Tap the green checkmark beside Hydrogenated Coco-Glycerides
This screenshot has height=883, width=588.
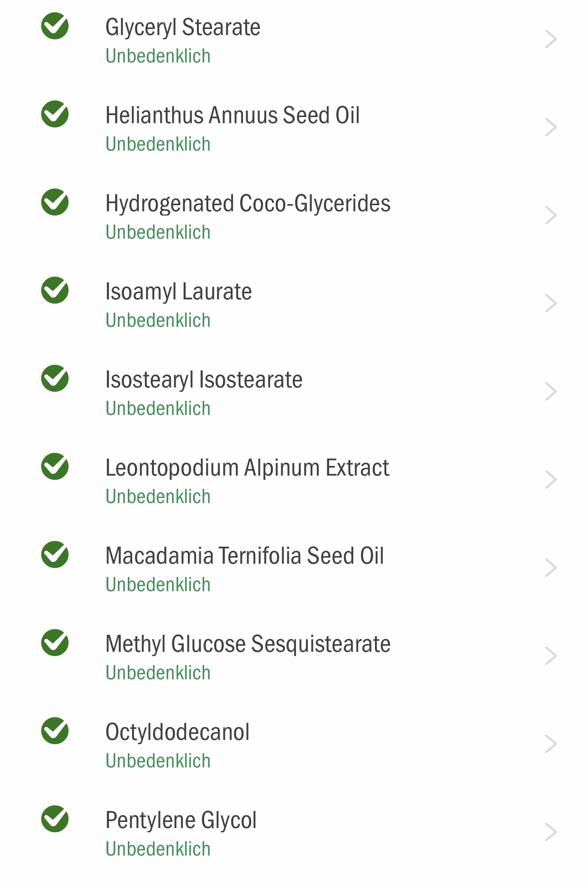pyautogui.click(x=55, y=202)
